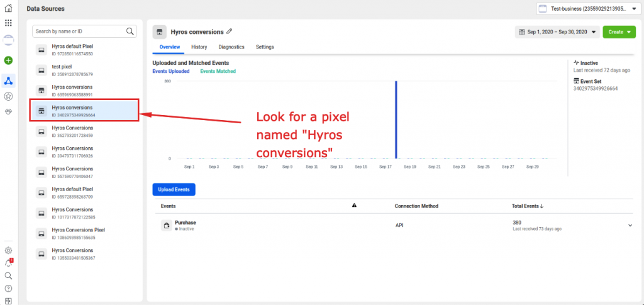
Task: Toggle the Events Uploaded chart legend
Action: [x=171, y=71]
